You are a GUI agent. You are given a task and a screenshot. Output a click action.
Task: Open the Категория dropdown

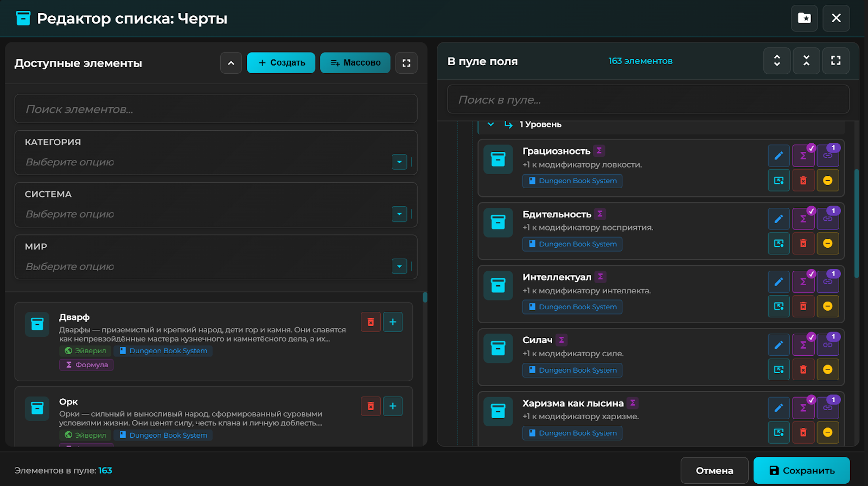point(399,162)
